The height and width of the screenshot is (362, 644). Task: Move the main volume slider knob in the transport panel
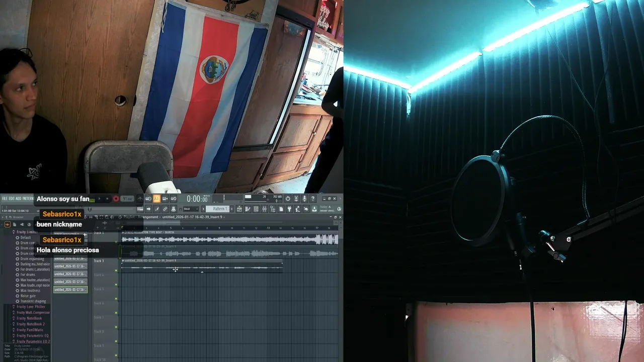(90, 209)
